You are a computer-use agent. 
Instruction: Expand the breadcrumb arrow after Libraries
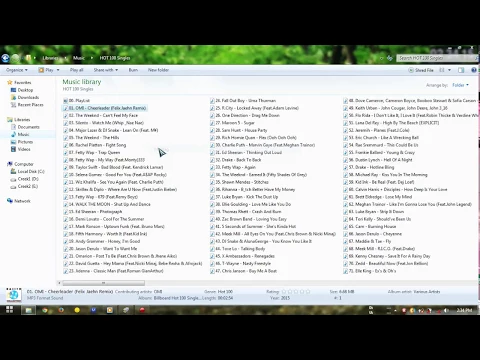click(66, 58)
